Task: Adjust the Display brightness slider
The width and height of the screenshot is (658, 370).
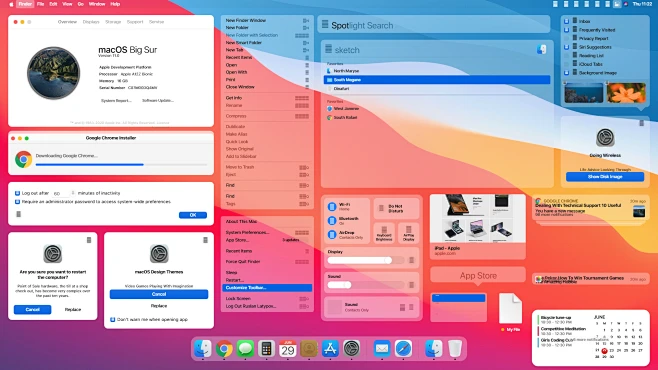Action: pyautogui.click(x=366, y=261)
